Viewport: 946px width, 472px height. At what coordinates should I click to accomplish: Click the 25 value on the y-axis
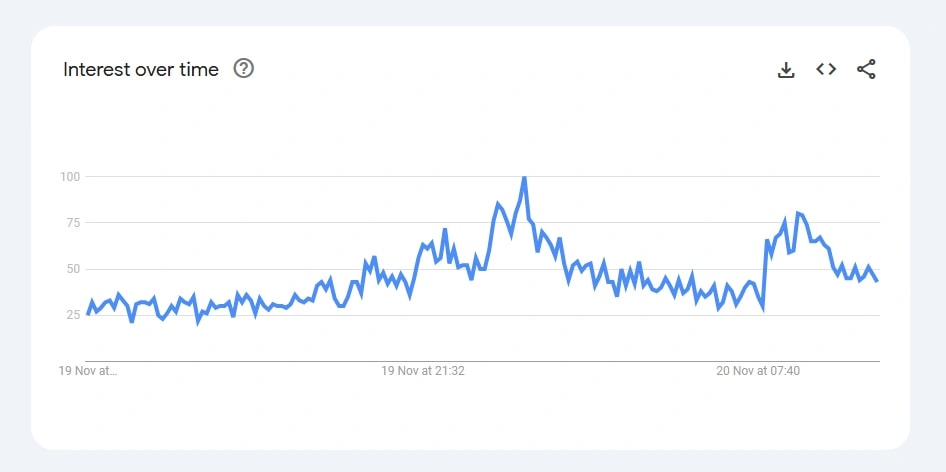coord(72,315)
